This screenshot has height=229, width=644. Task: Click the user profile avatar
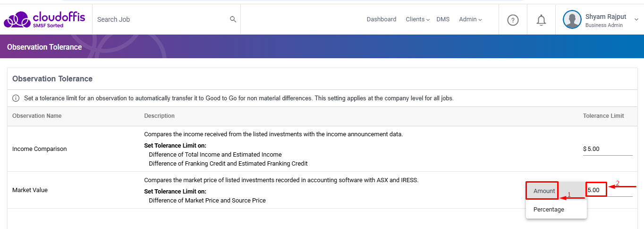coord(572,19)
